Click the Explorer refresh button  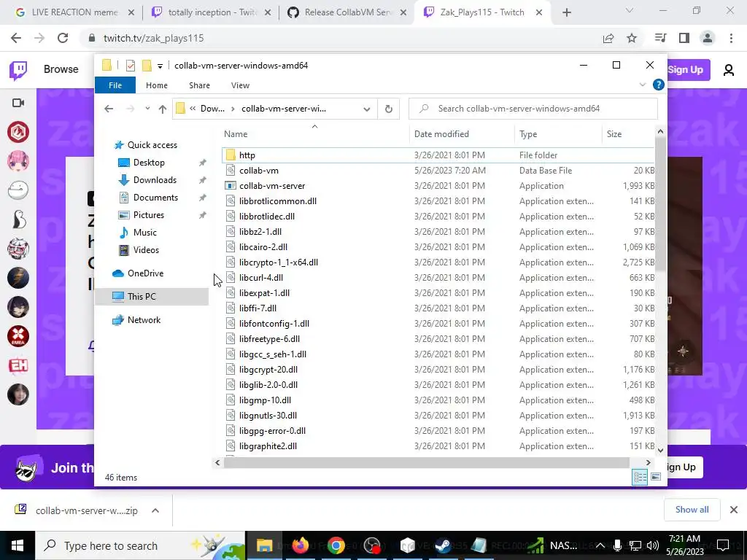(388, 109)
